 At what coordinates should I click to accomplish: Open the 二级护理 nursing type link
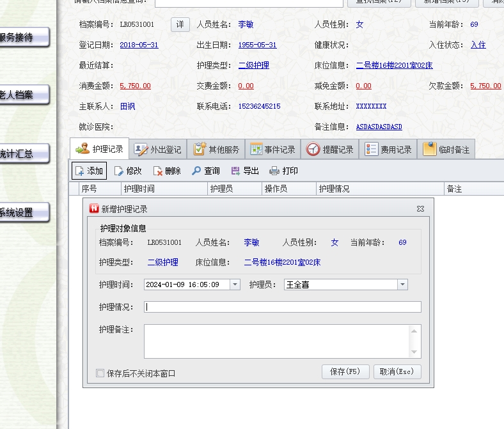tap(253, 65)
